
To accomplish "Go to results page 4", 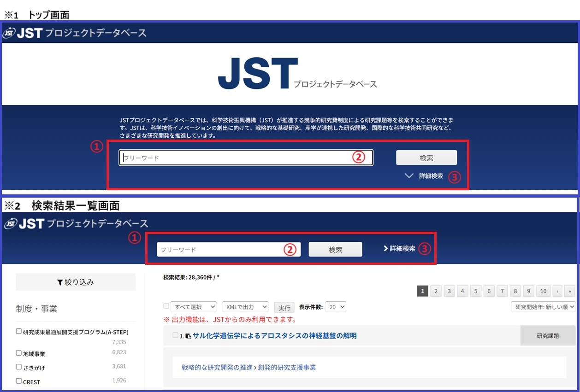I will 463,291.
